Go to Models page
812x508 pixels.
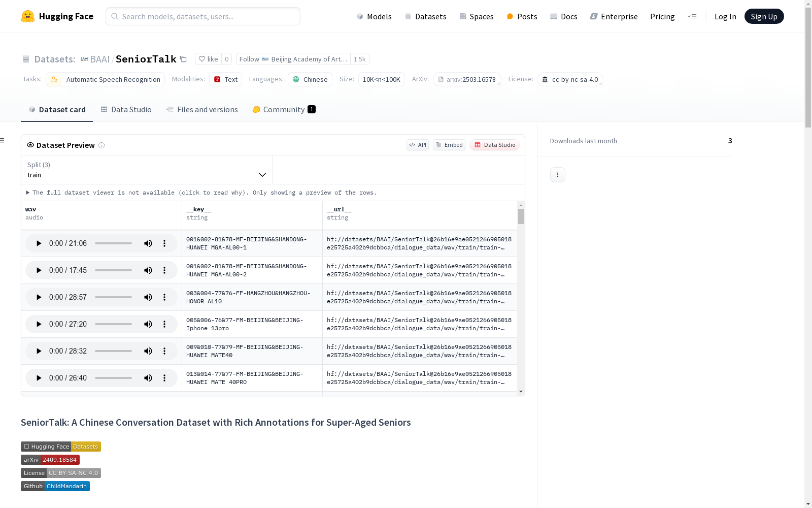click(374, 16)
